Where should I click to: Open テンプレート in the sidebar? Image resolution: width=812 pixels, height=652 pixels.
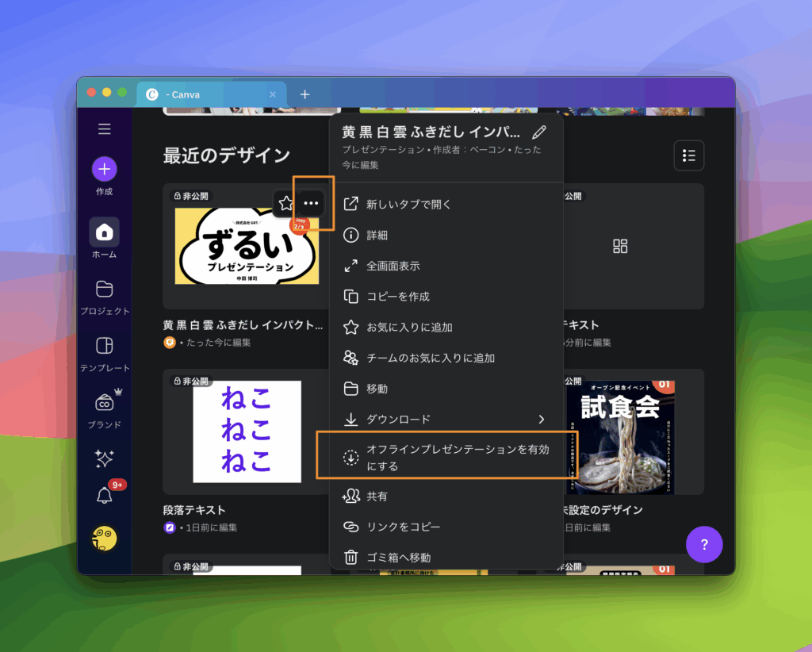point(105,346)
